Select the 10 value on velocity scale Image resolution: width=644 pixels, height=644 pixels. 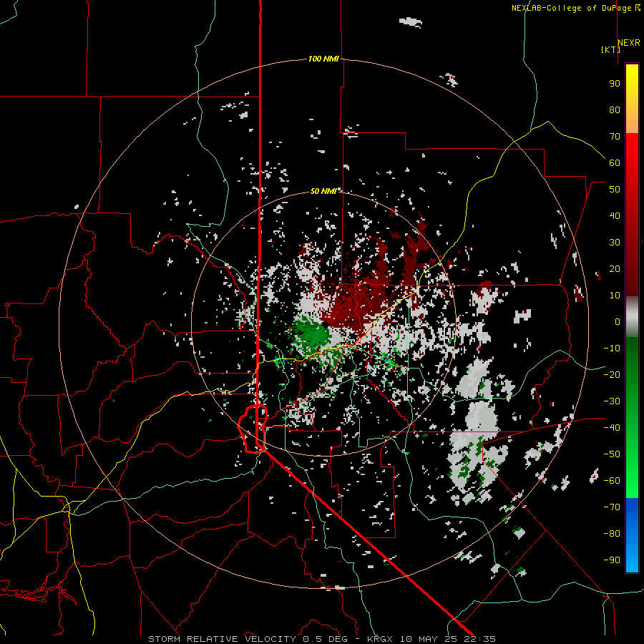[x=615, y=296]
